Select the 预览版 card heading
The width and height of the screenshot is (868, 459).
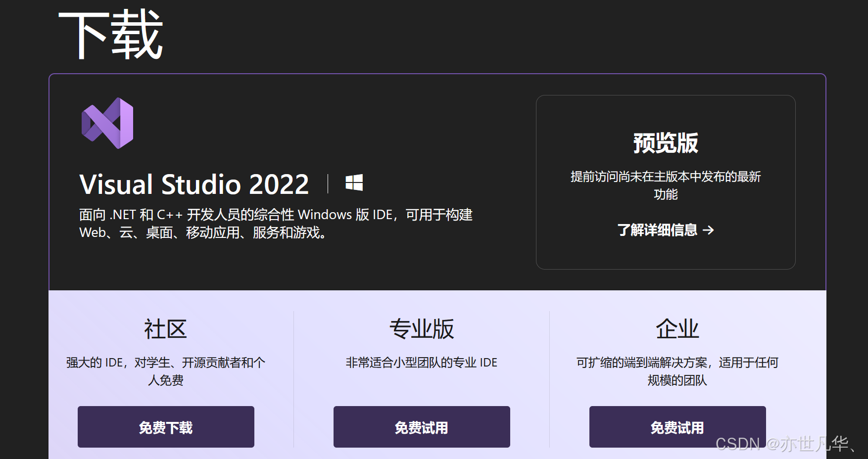pyautogui.click(x=666, y=143)
